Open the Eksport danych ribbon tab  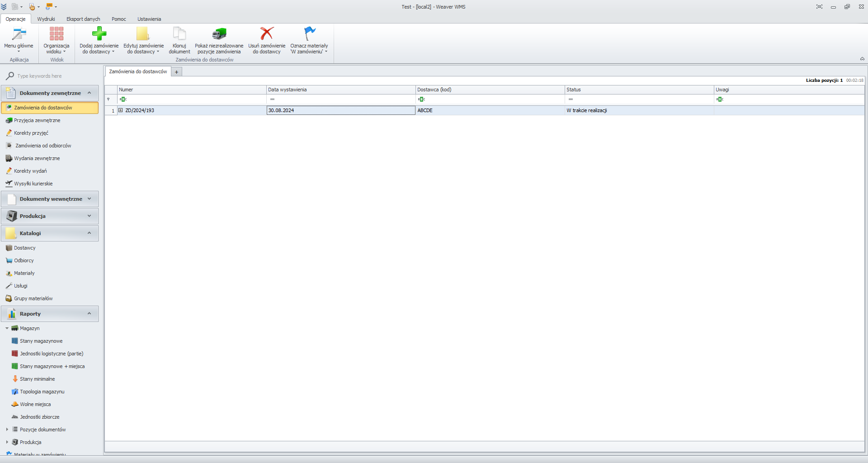coord(83,19)
